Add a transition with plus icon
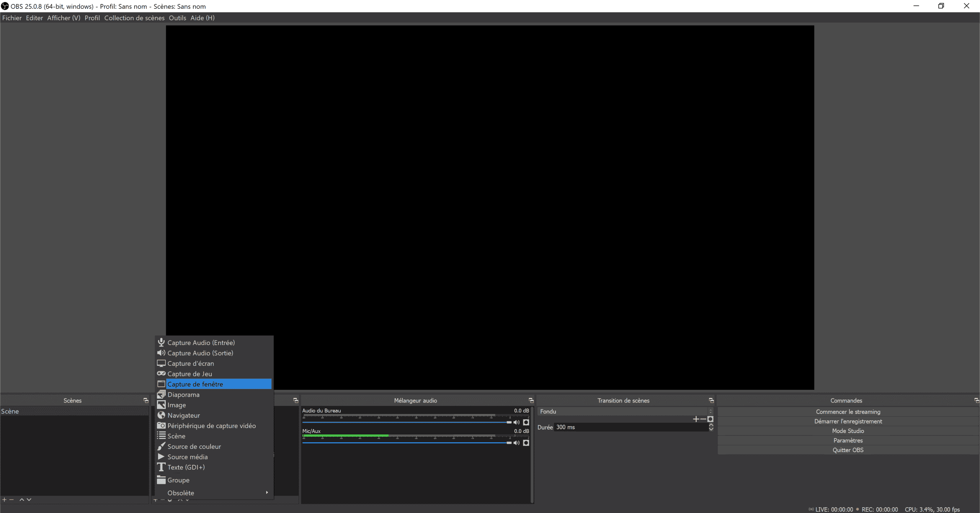The height and width of the screenshot is (513, 980). tap(696, 419)
